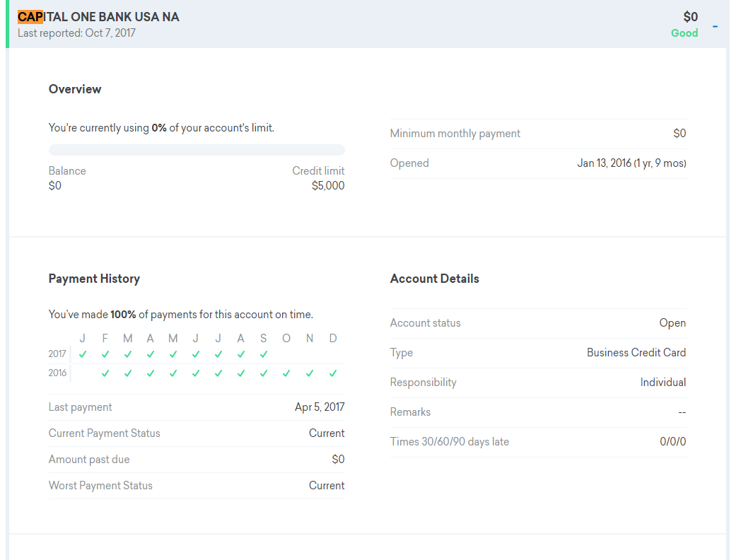The height and width of the screenshot is (560, 753).
Task: Click the Overview section heading
Action: [x=75, y=89]
